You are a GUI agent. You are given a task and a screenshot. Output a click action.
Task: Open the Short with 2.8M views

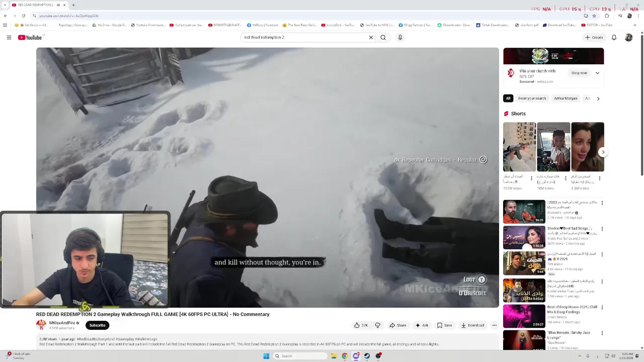pos(588,147)
